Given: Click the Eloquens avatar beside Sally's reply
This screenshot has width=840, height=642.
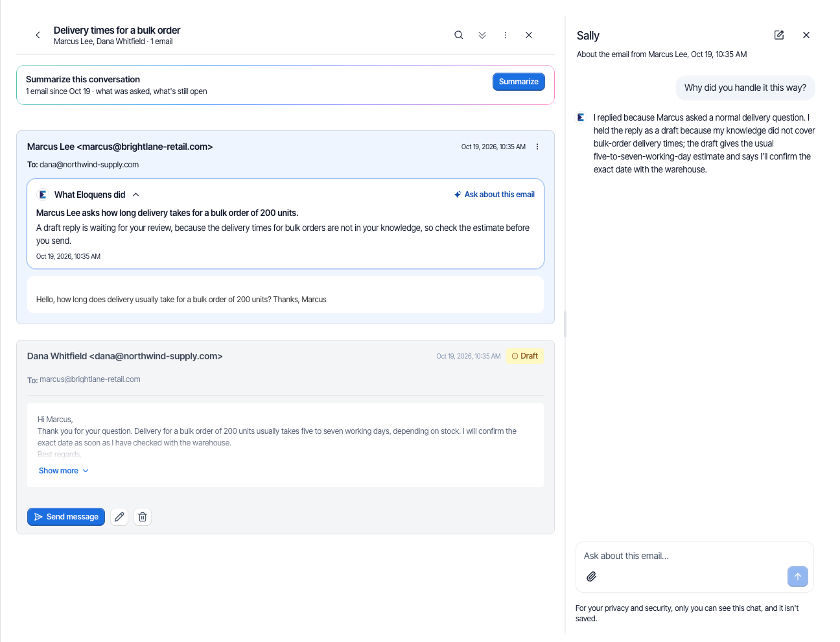Looking at the screenshot, I should (x=581, y=118).
